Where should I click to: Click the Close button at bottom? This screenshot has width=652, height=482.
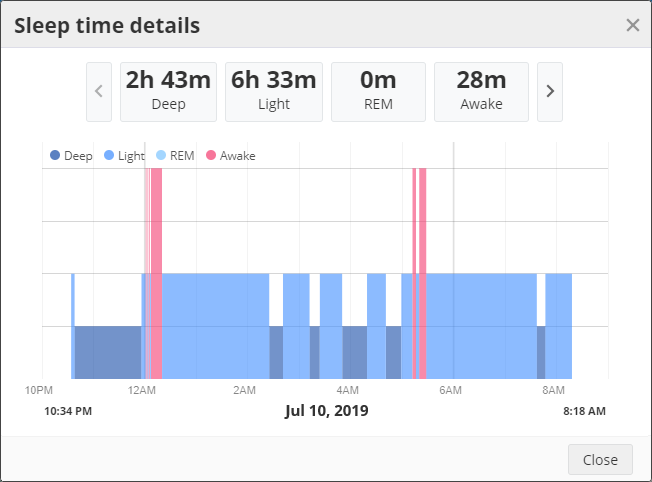pyautogui.click(x=600, y=460)
